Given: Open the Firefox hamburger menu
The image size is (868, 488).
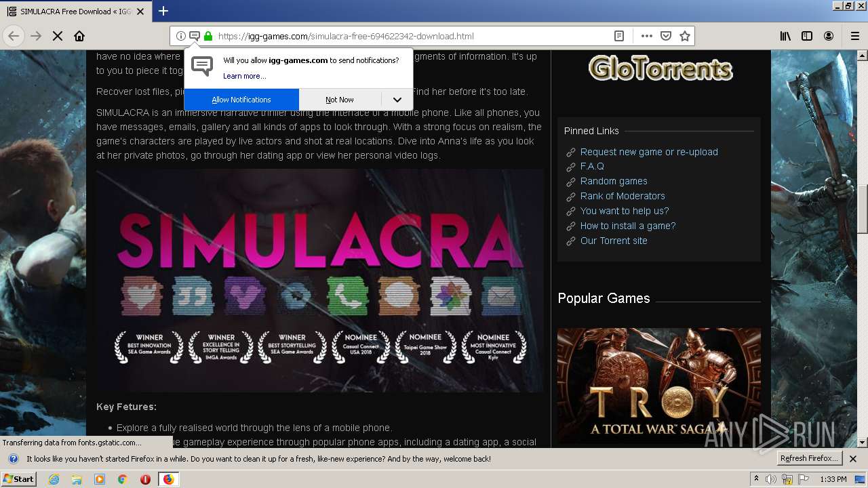Looking at the screenshot, I should pos(854,36).
